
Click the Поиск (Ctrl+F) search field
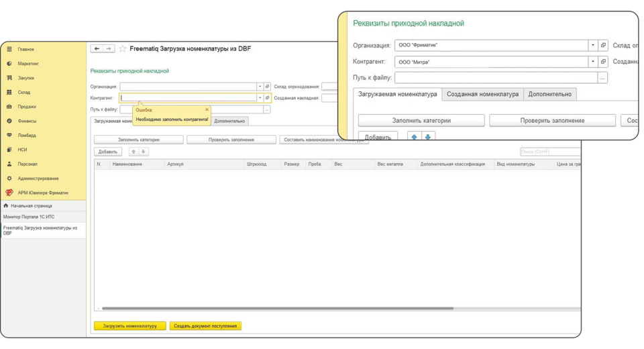549,152
